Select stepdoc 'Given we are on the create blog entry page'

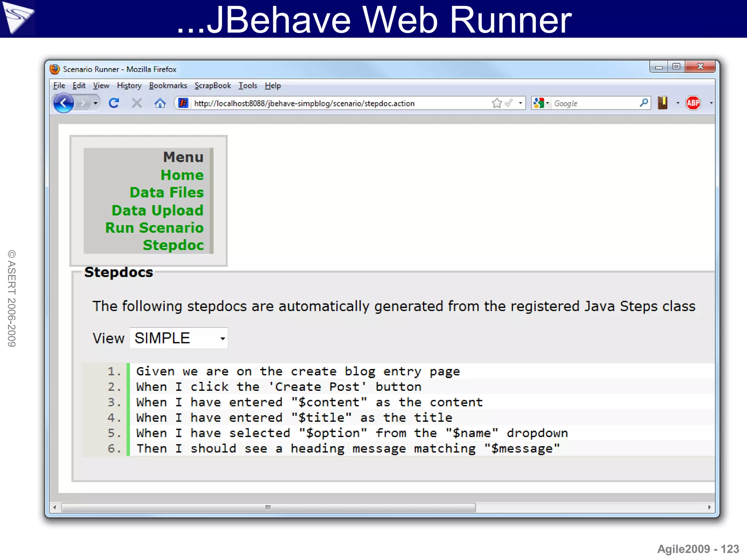coord(298,371)
